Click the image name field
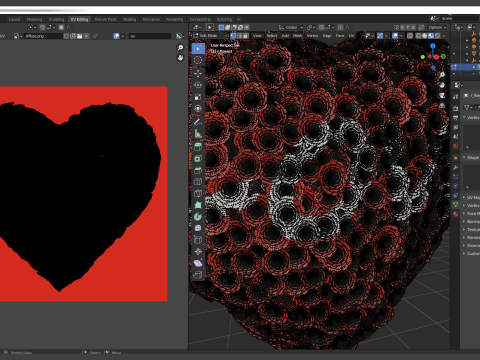This screenshot has height=360, width=480. (43, 36)
